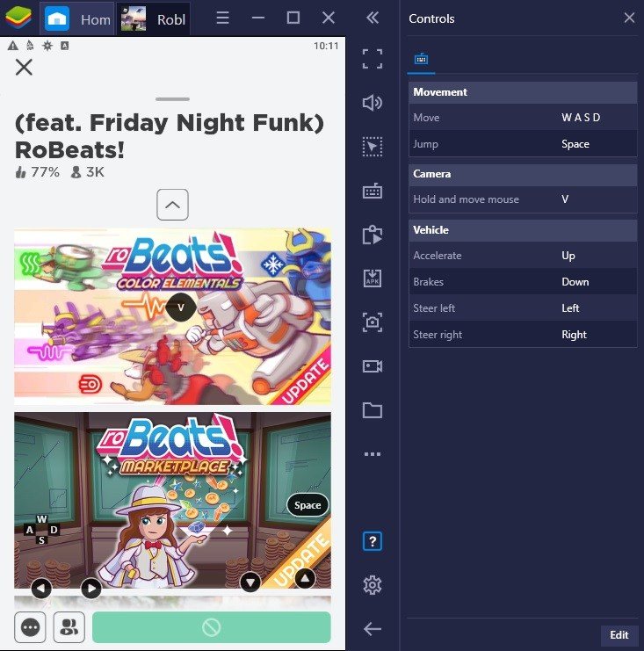
Task: Close the Controls panel
Action: 629,18
